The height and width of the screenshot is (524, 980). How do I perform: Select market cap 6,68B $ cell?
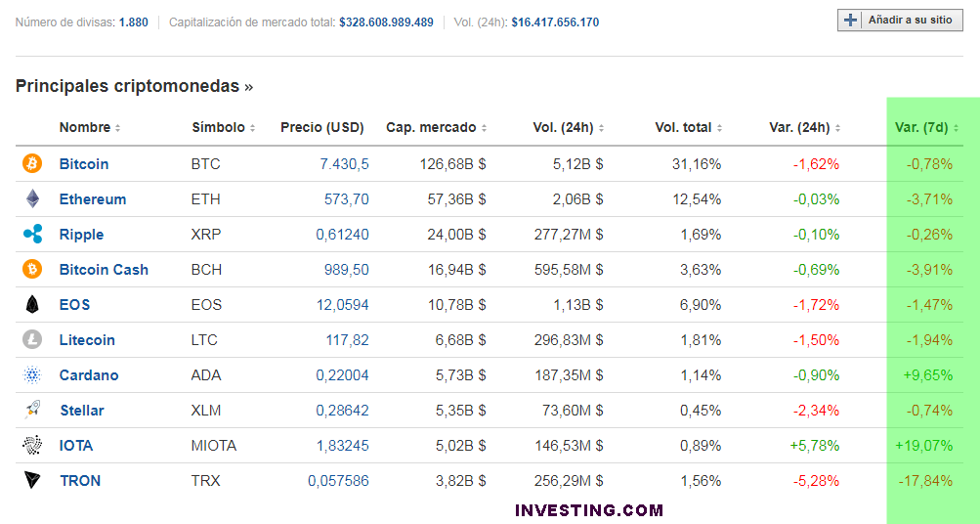click(460, 339)
